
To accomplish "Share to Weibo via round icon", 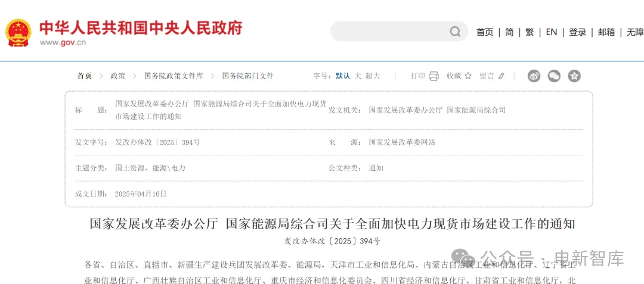I will (x=534, y=76).
